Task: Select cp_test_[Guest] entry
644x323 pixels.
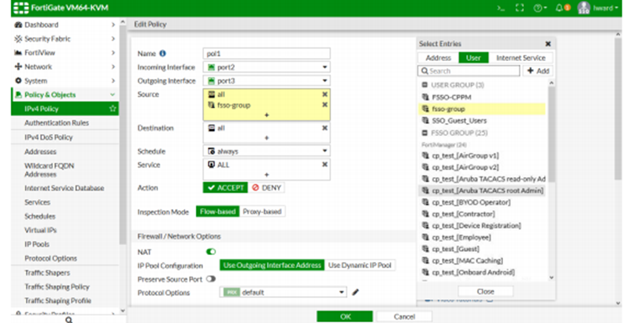Action: (482, 249)
